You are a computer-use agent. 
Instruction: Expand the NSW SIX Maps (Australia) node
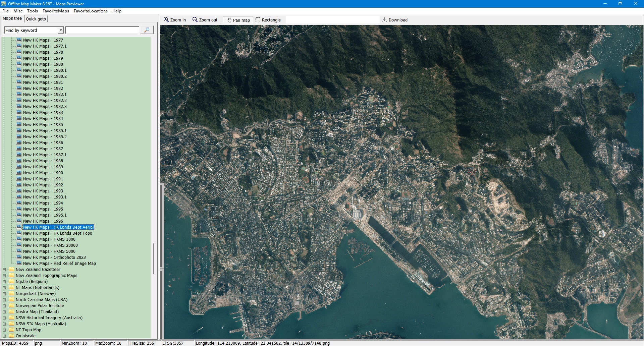click(x=4, y=324)
